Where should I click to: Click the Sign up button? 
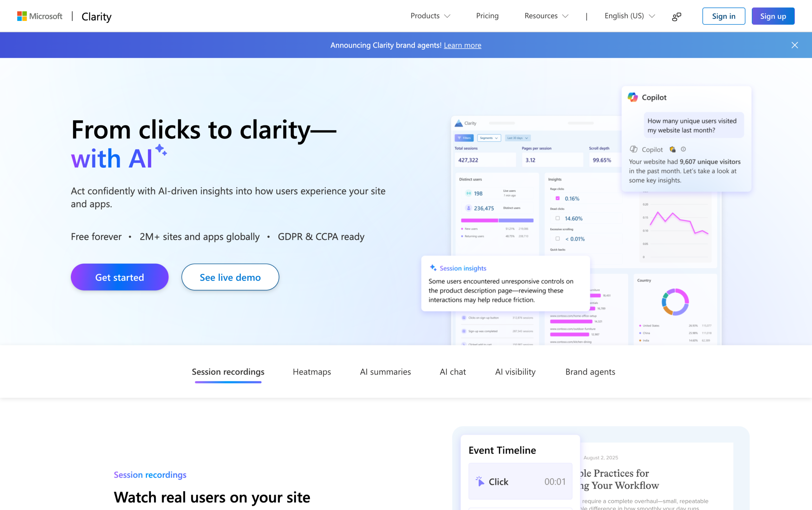tap(773, 16)
